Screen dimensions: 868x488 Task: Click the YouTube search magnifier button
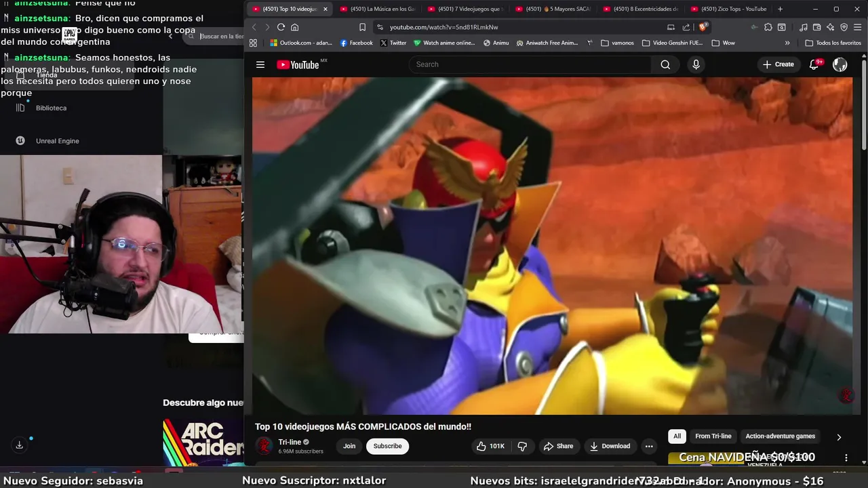665,64
